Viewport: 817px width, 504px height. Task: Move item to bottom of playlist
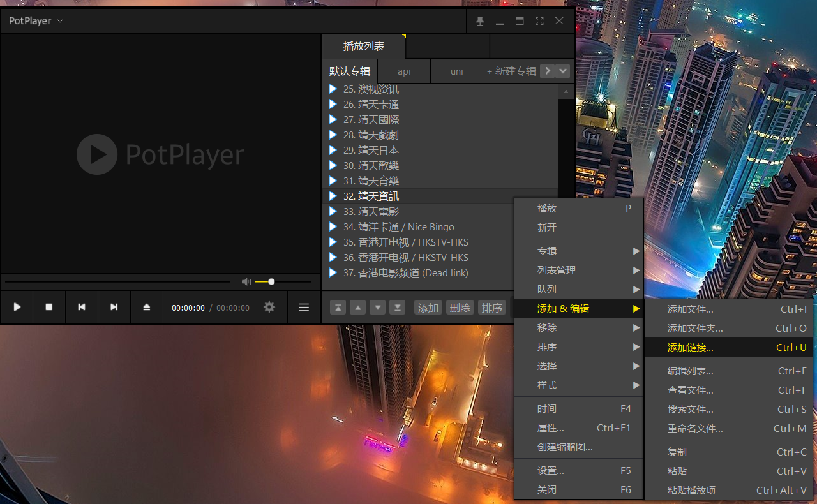pyautogui.click(x=398, y=308)
